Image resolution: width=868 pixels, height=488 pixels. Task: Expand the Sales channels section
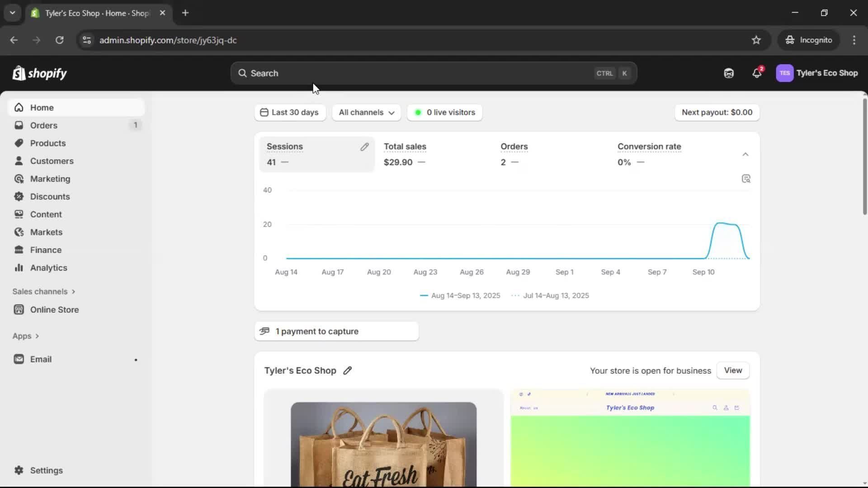click(44, 291)
